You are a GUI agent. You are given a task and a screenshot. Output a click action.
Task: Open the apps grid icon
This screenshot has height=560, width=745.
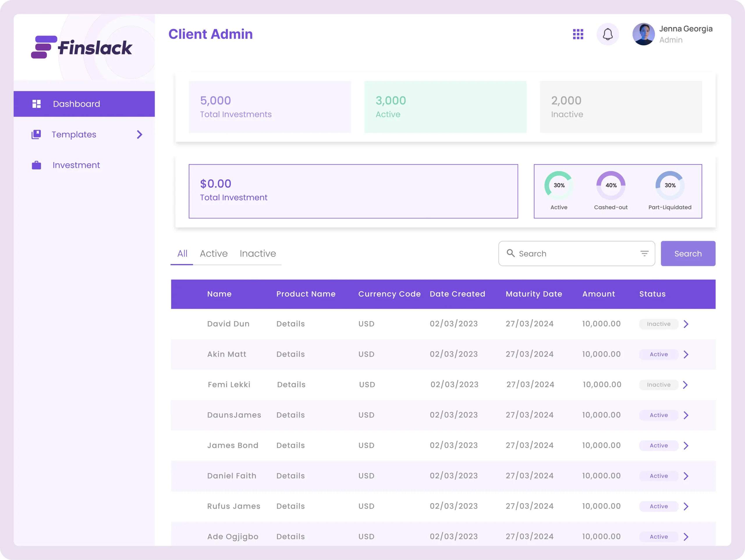point(578,34)
